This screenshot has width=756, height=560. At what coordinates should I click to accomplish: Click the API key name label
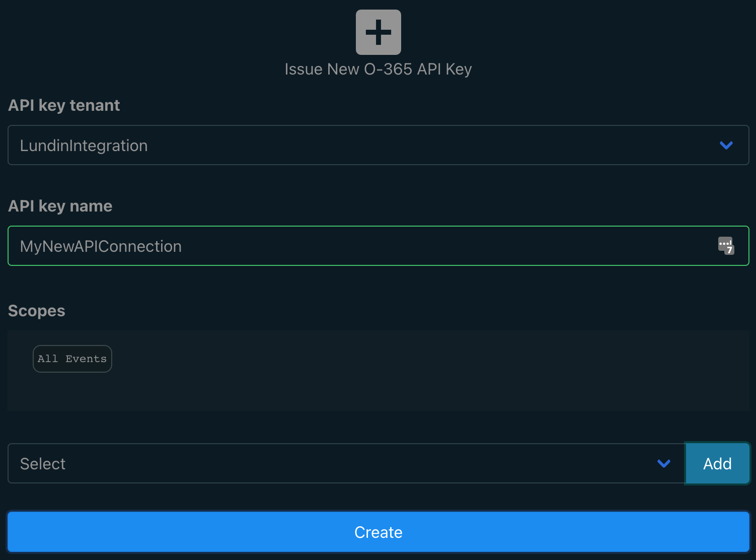pyautogui.click(x=60, y=206)
